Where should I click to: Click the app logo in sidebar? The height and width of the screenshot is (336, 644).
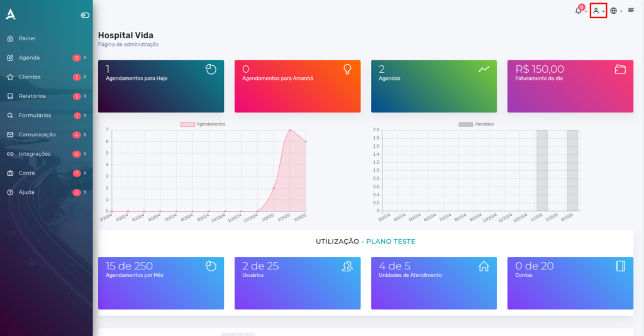[x=11, y=14]
